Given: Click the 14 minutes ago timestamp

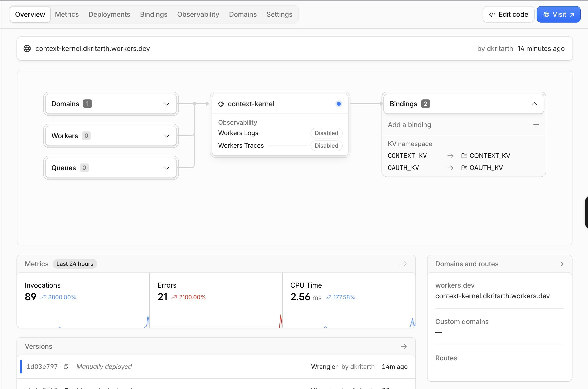Looking at the screenshot, I should 541,49.
